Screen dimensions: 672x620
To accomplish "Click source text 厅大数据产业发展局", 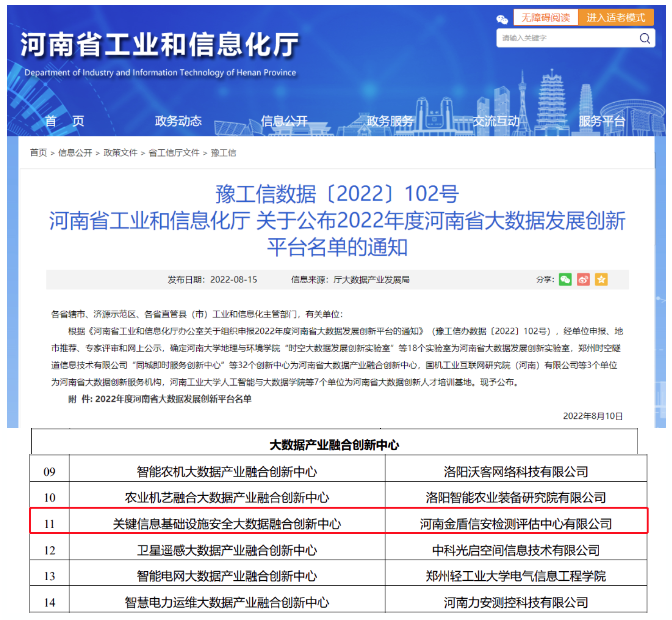I will (371, 280).
